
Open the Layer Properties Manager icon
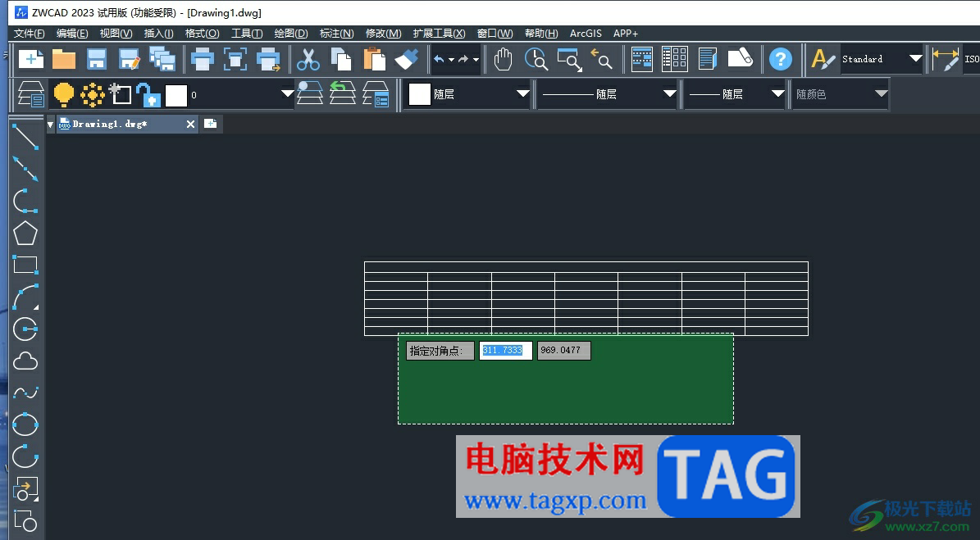pyautogui.click(x=30, y=94)
